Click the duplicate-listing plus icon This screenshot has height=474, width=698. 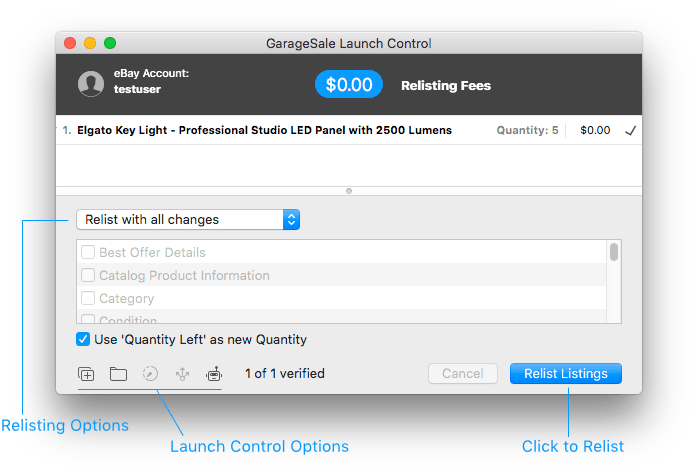pyautogui.click(x=86, y=374)
